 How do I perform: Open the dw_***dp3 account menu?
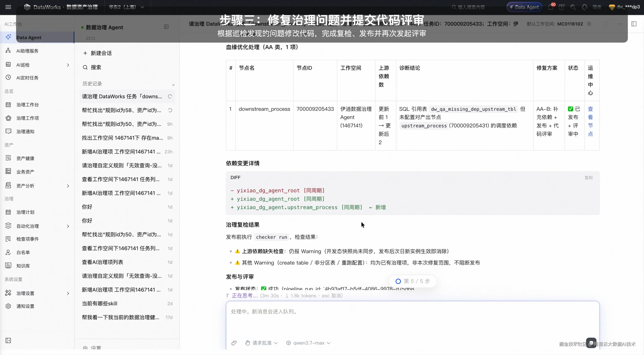624,7
